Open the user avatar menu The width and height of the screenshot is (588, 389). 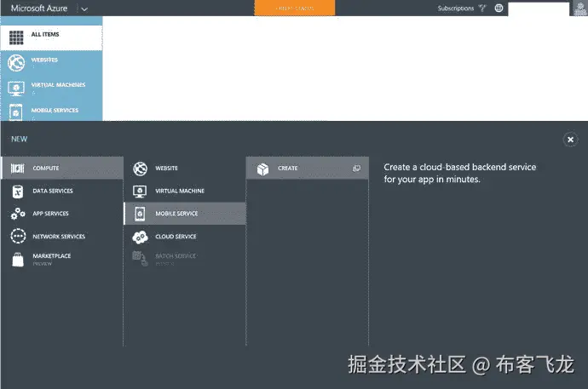pos(579,9)
